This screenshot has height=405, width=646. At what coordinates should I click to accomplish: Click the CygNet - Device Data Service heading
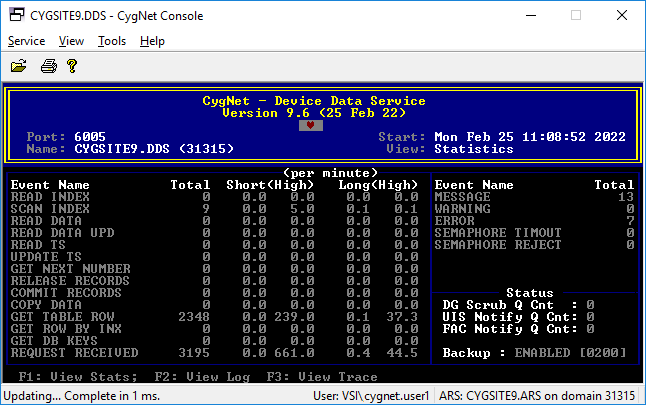pos(314,101)
